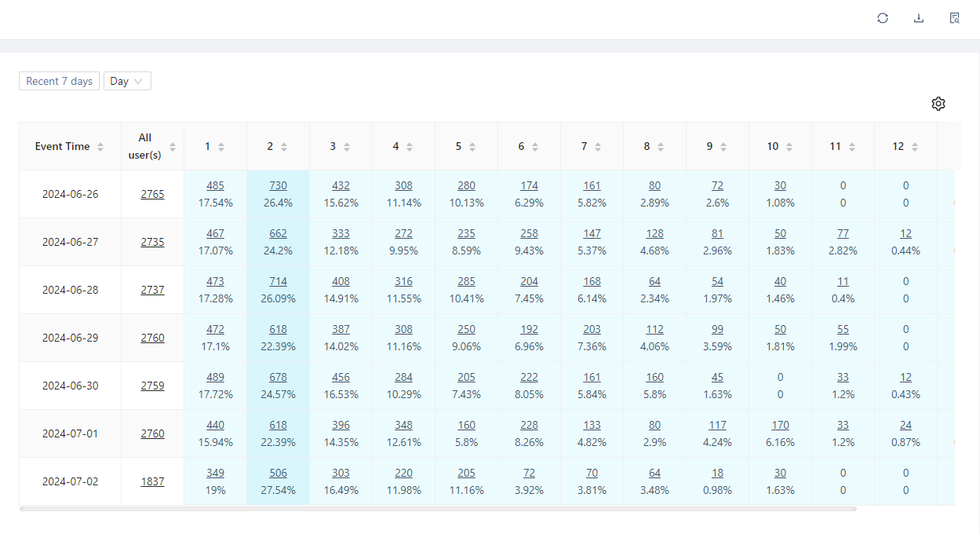Viewport: 980px width, 534px height.
Task: Click sort arrows on column 2 header
Action: click(284, 147)
